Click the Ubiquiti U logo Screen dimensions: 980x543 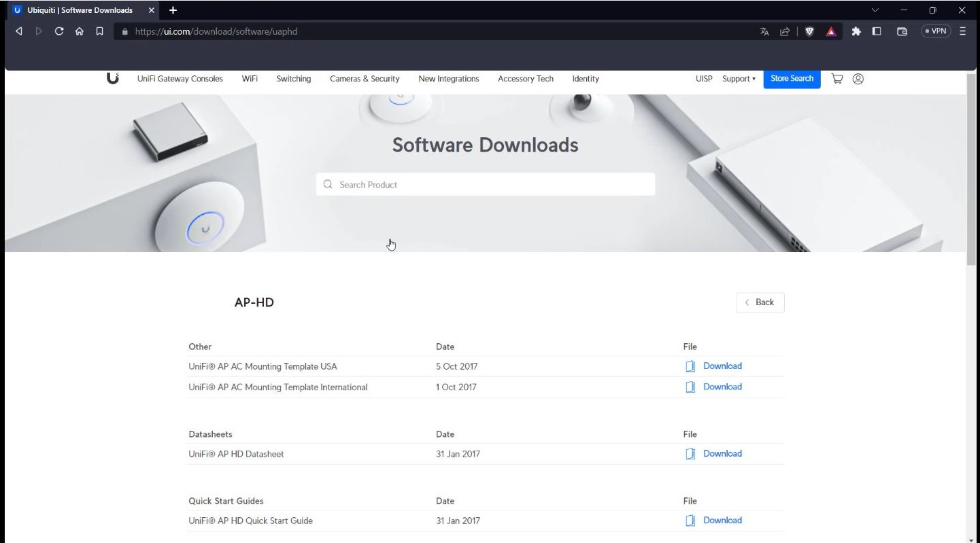point(113,78)
